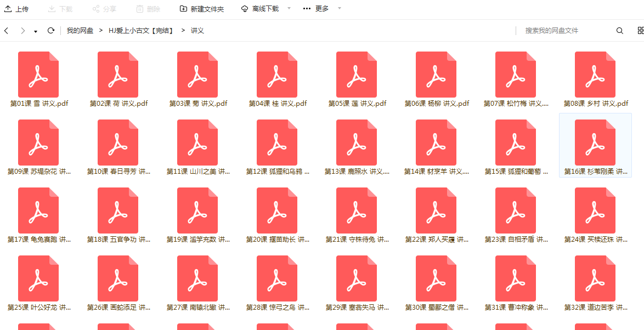The height and width of the screenshot is (330, 644).
Task: Click the 下载 download button
Action: point(60,9)
